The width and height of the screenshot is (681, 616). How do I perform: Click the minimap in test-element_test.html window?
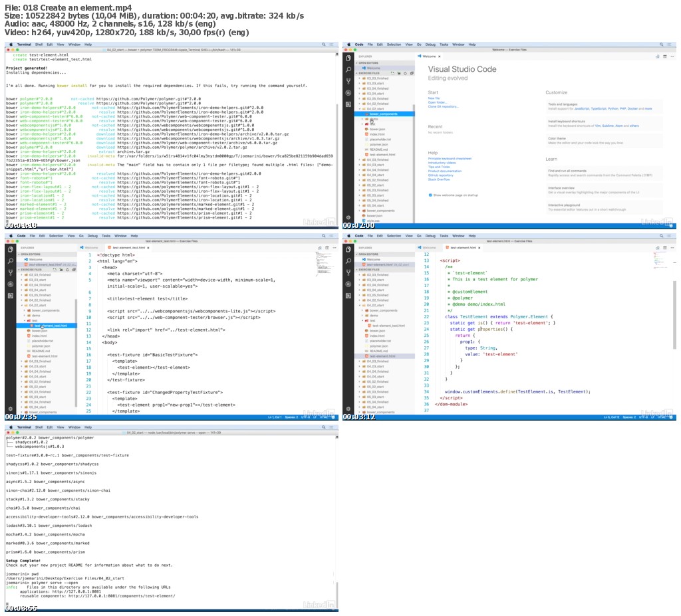click(x=324, y=264)
